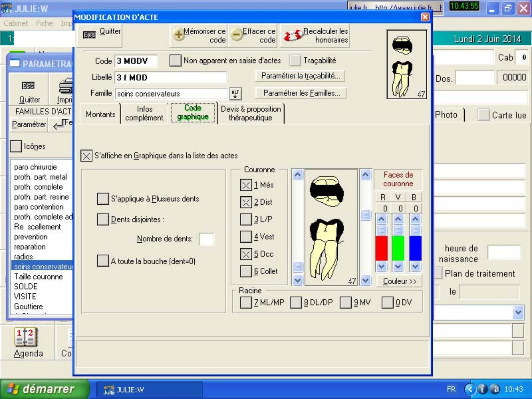Viewport: 532px width, 399px height.
Task: Click Paramétrer la traçabilité button
Action: 300,76
